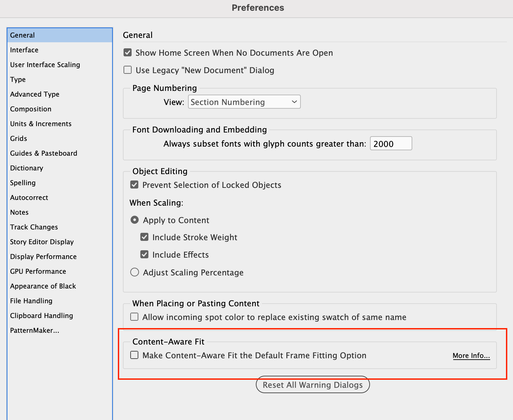The height and width of the screenshot is (420, 513).
Task: Select Apply to Content radio button
Action: coord(135,220)
